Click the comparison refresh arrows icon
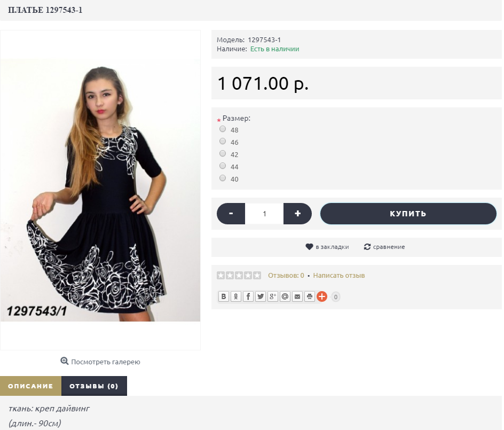The height and width of the screenshot is (430, 504). click(x=367, y=247)
